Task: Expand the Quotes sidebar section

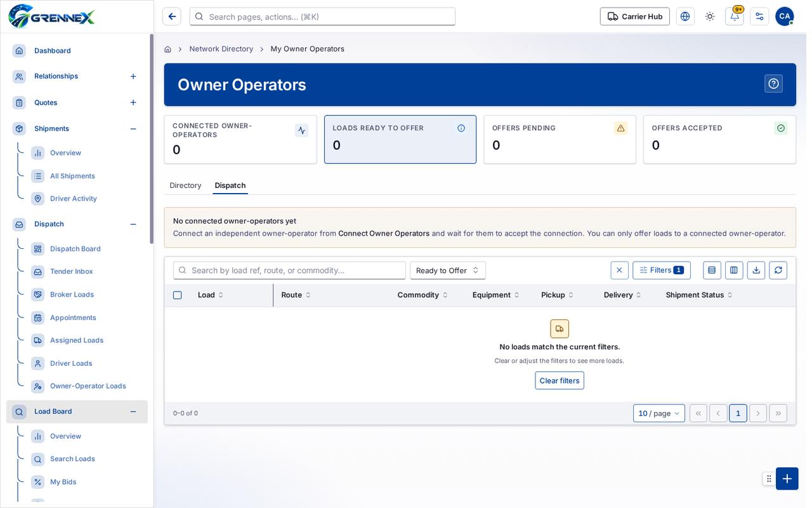Action: (x=133, y=103)
